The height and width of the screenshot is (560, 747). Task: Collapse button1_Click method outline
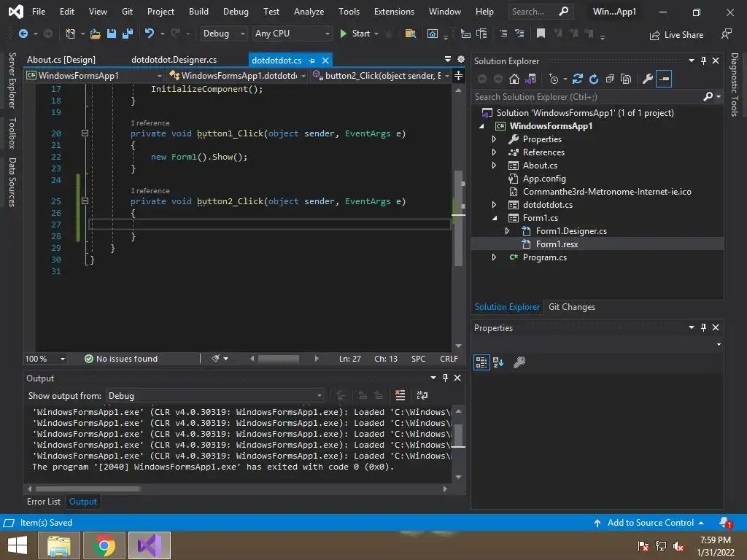(x=85, y=133)
